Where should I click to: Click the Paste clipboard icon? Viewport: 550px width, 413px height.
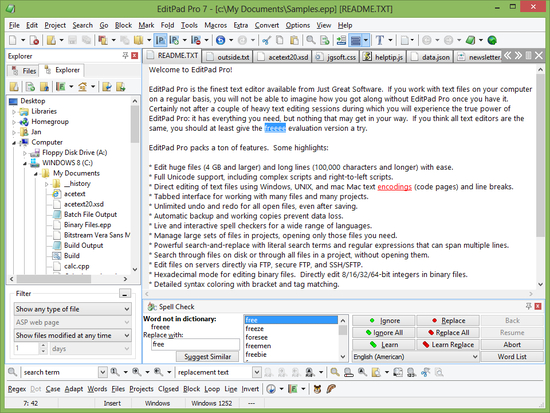294,40
